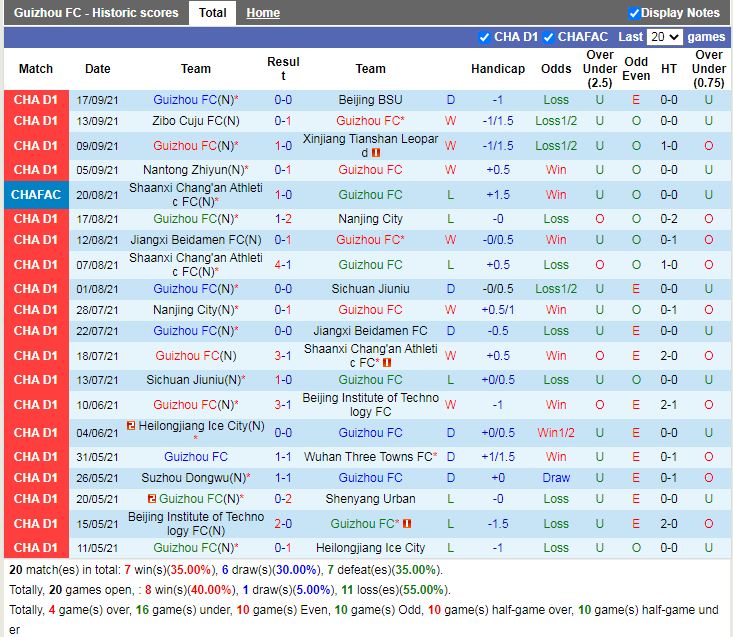Viewport: 733px width, 637px height.
Task: Open Wuhan Three Towns FC team page
Action: coord(368,457)
